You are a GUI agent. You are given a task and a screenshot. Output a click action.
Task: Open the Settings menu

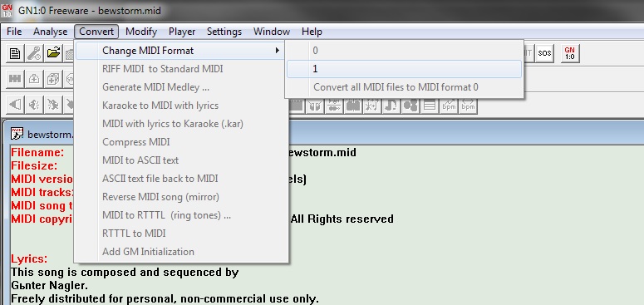pyautogui.click(x=224, y=32)
